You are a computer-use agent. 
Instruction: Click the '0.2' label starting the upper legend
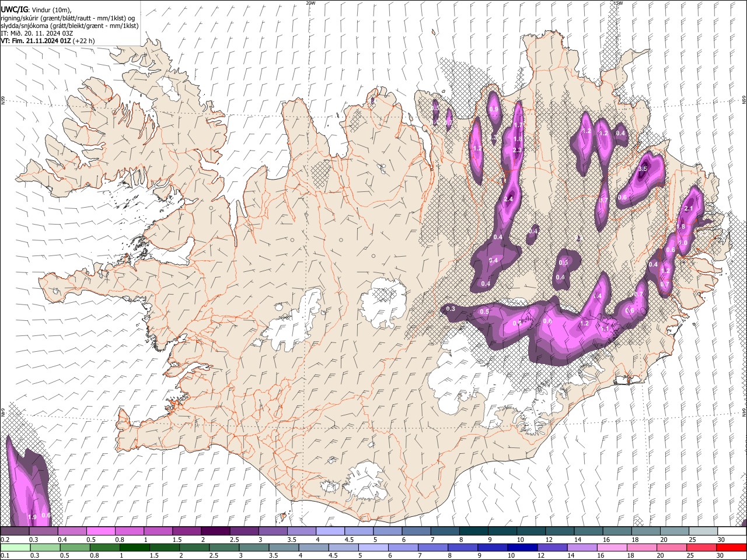(5, 540)
